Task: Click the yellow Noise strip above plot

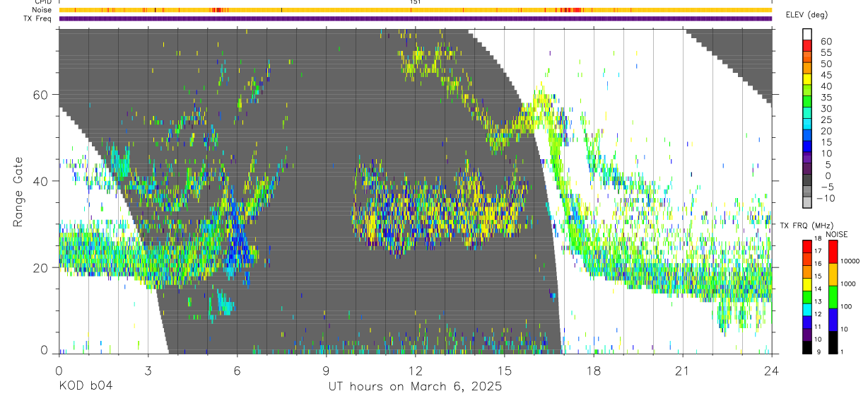Action: click(x=415, y=10)
